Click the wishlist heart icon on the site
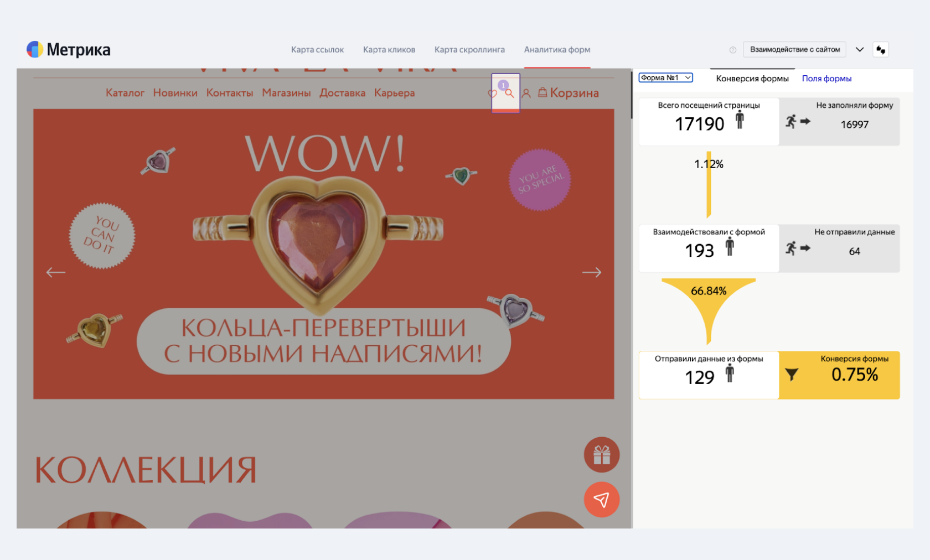The width and height of the screenshot is (930, 560). [492, 94]
